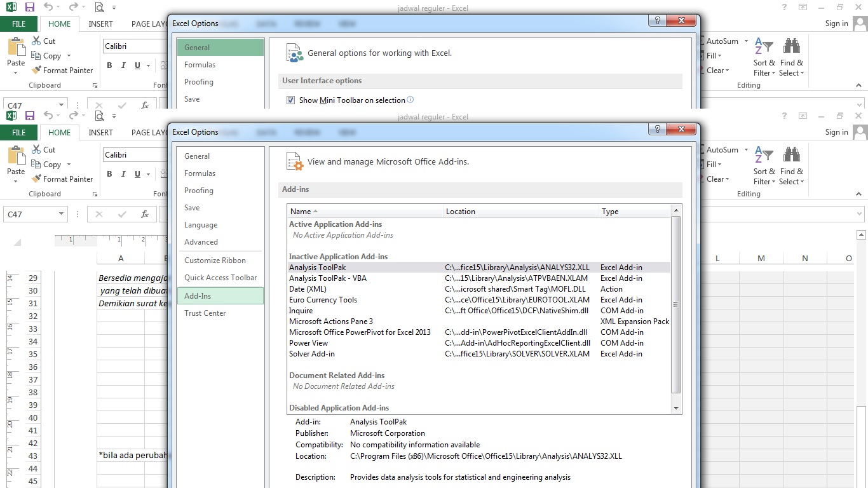Select Format Painter behind the General options dialog
The image size is (868, 488).
tap(62, 71)
